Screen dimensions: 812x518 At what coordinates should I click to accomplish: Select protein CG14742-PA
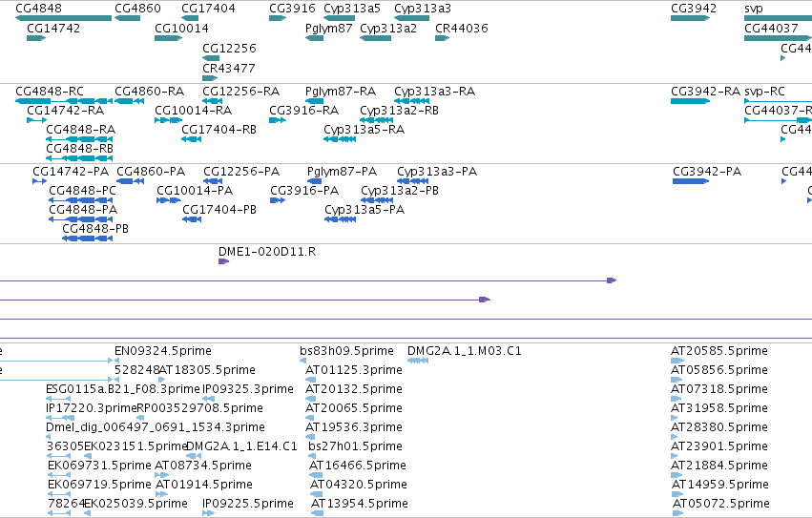click(39, 181)
